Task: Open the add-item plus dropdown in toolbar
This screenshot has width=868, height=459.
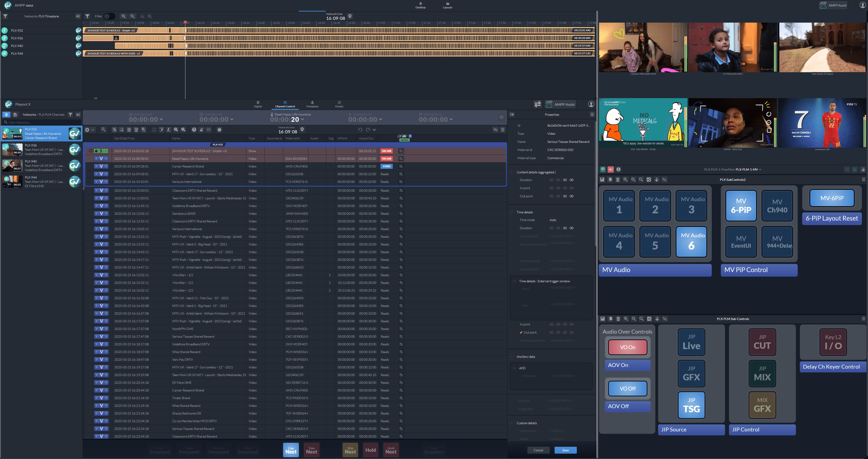Action: 90,130
